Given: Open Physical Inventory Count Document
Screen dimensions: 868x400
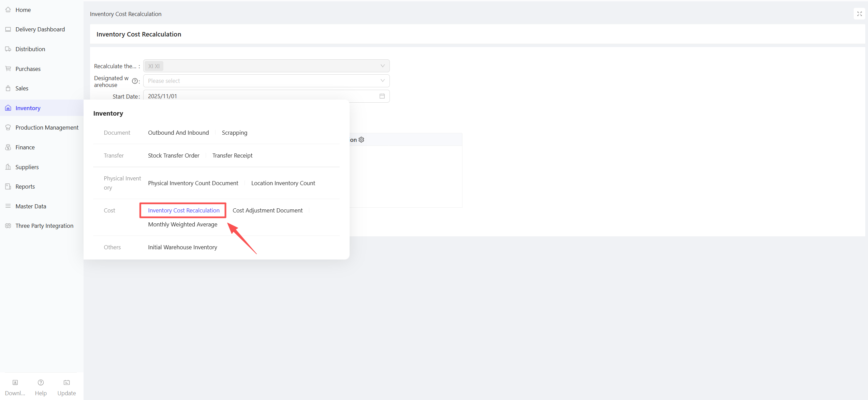Looking at the screenshot, I should [x=193, y=183].
